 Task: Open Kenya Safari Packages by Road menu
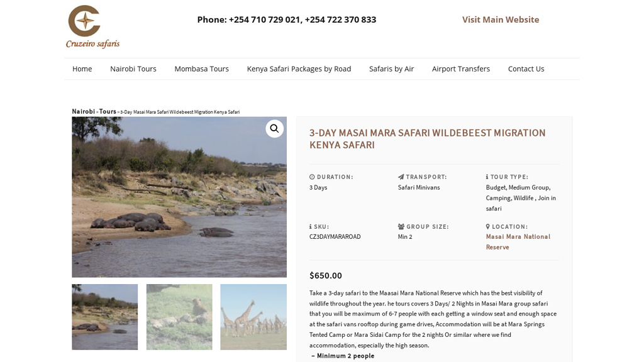pos(299,69)
